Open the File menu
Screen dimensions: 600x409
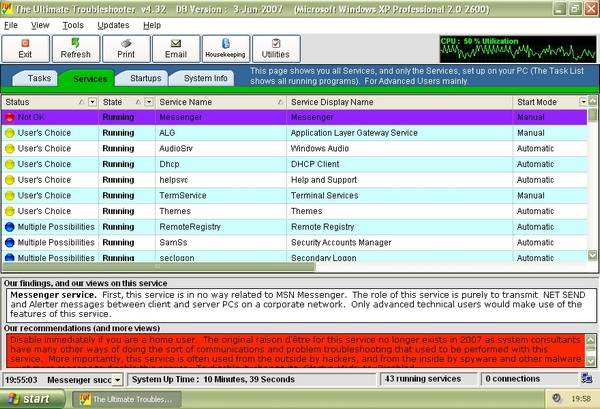click(x=11, y=25)
